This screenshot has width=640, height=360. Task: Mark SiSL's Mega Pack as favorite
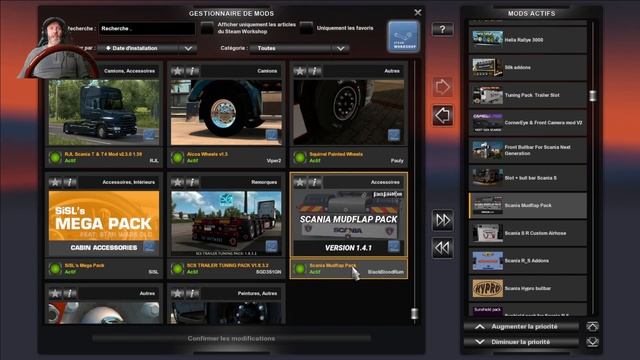pos(55,182)
